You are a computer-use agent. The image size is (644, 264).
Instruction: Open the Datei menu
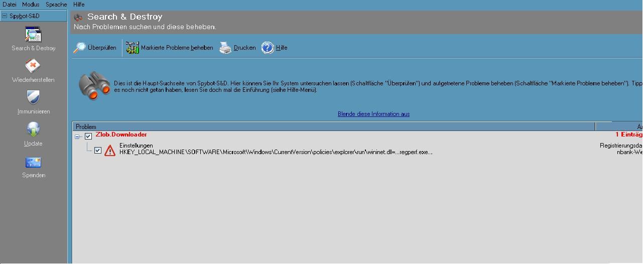10,5
